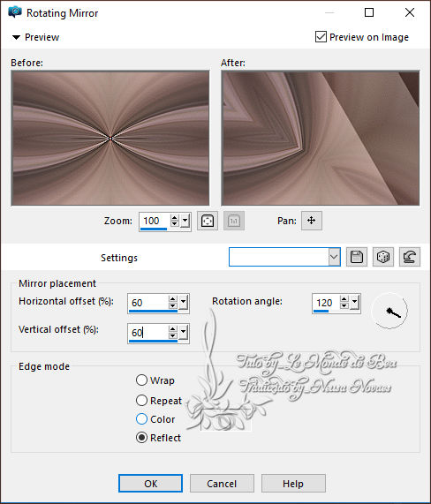Click the Rotating Mirror title bar app icon
This screenshot has width=431, height=504.
click(x=15, y=12)
